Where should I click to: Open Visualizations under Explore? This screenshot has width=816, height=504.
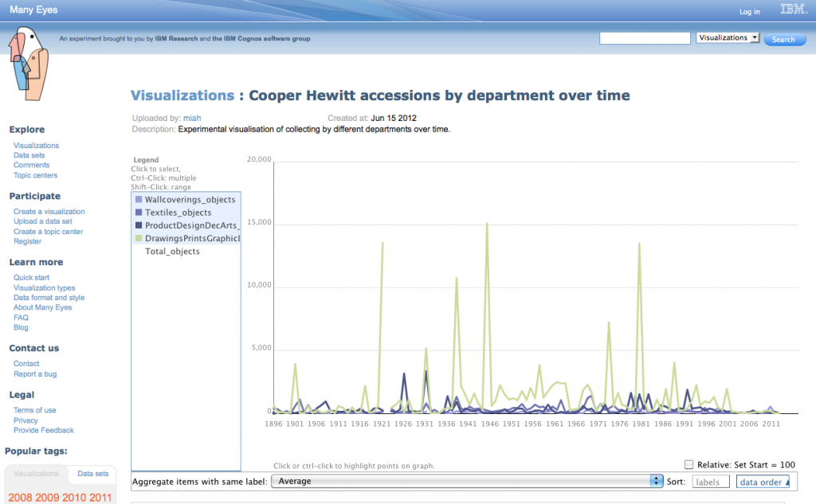(36, 146)
